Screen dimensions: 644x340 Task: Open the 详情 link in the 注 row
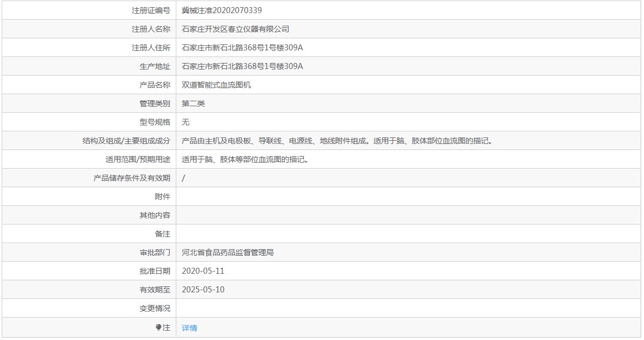pos(189,327)
